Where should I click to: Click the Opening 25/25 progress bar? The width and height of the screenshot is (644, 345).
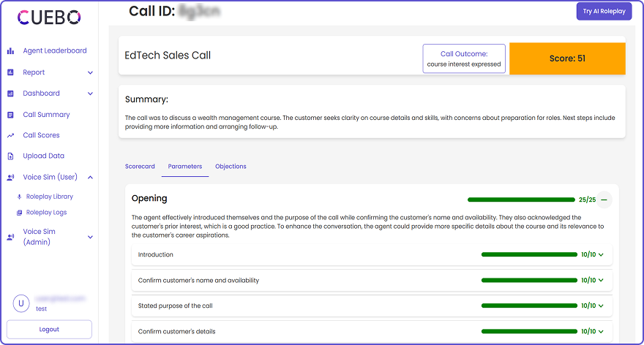click(521, 200)
